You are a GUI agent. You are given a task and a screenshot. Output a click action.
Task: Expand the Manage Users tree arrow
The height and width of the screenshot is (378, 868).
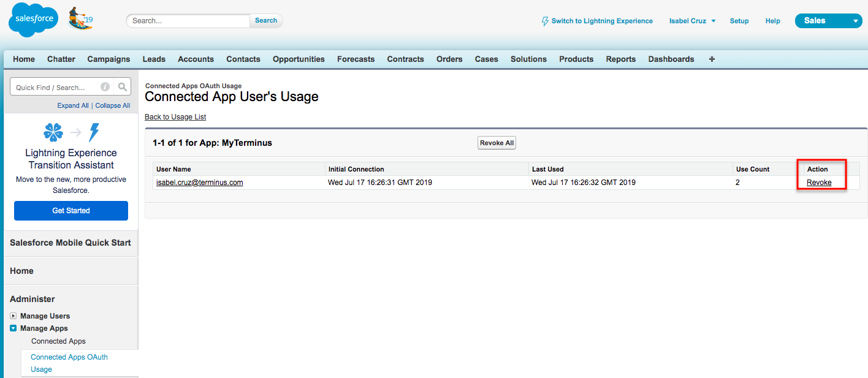pos(13,316)
